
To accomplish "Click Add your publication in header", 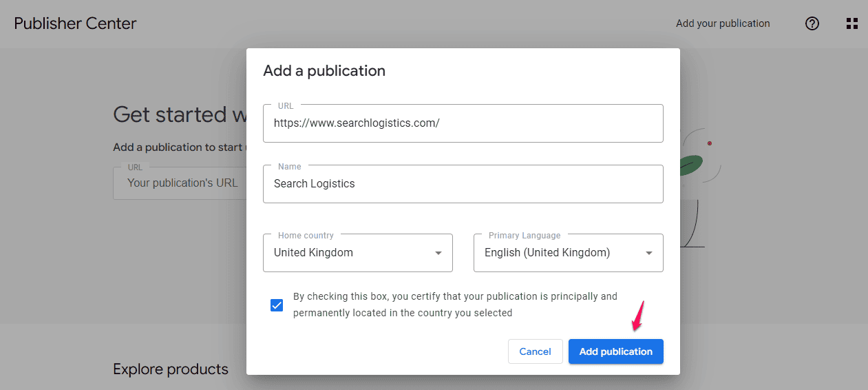I will [x=723, y=23].
